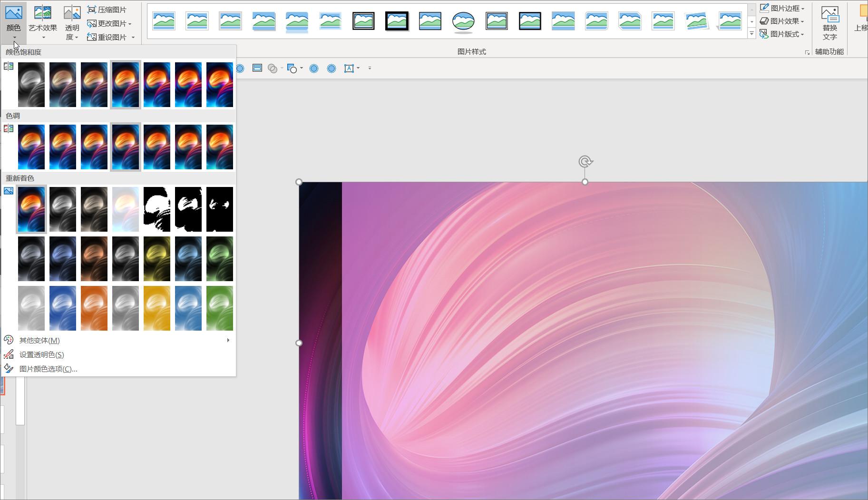Apply washout recolor thumbnail
The image size is (868, 500).
click(126, 209)
